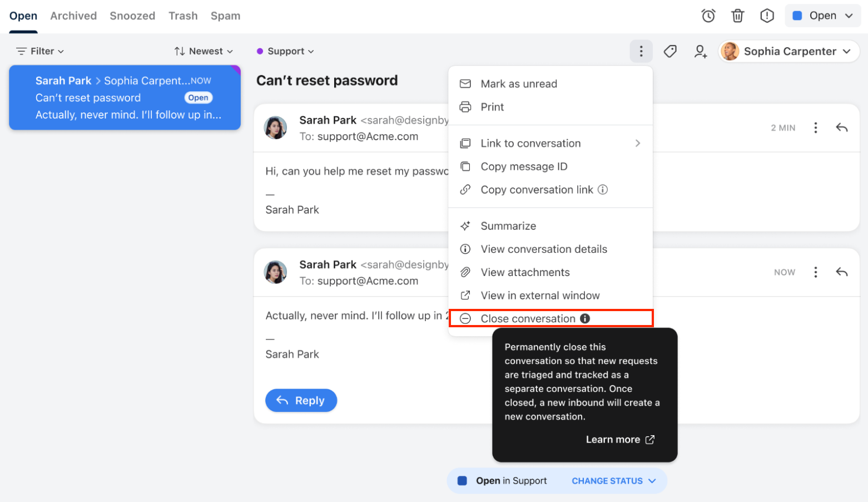Select the Can't reset password conversation card
Image resolution: width=868 pixels, height=502 pixels.
coord(125,97)
